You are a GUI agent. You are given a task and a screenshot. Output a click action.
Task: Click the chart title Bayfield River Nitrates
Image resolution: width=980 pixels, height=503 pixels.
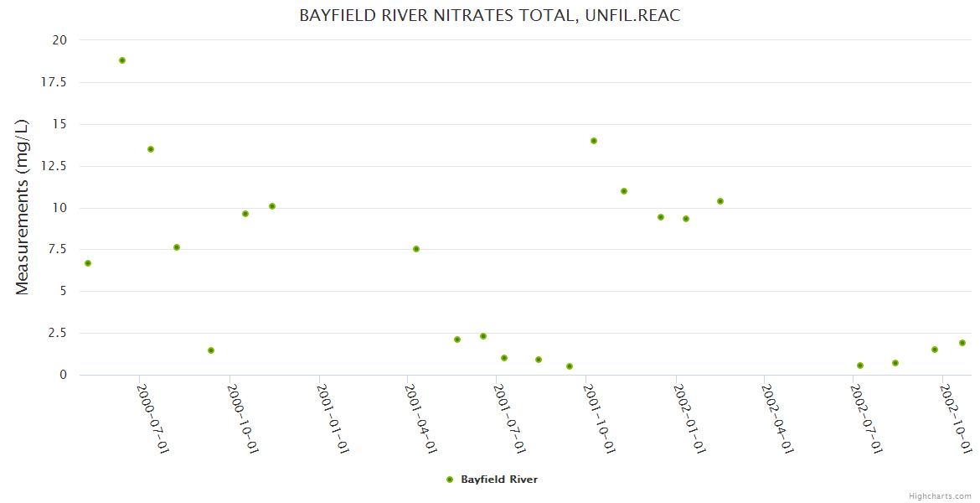pyautogui.click(x=489, y=16)
